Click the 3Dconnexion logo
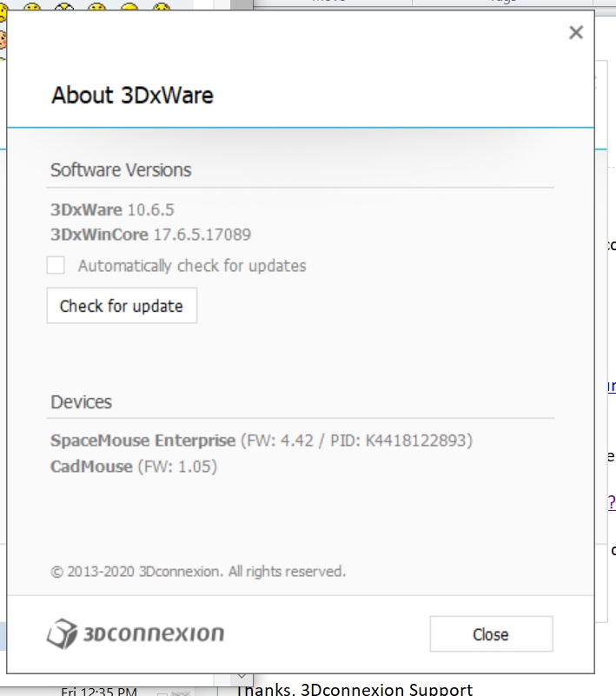Screen dimensions: 616x696 pos(136,633)
